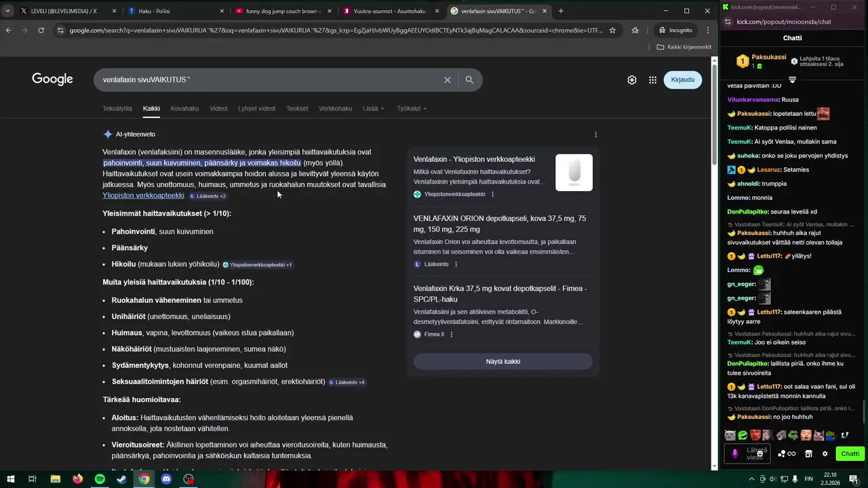
Task: Click Yliopistonverkkoapteekki +1 source chip
Action: click(x=258, y=265)
